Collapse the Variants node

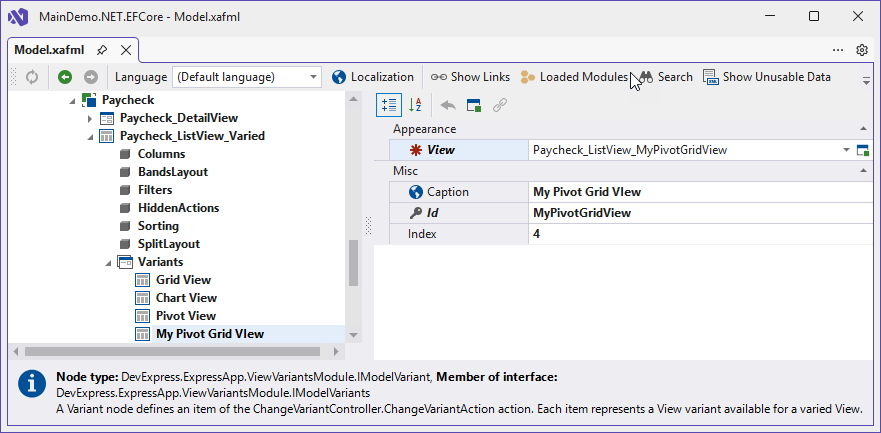(108, 263)
